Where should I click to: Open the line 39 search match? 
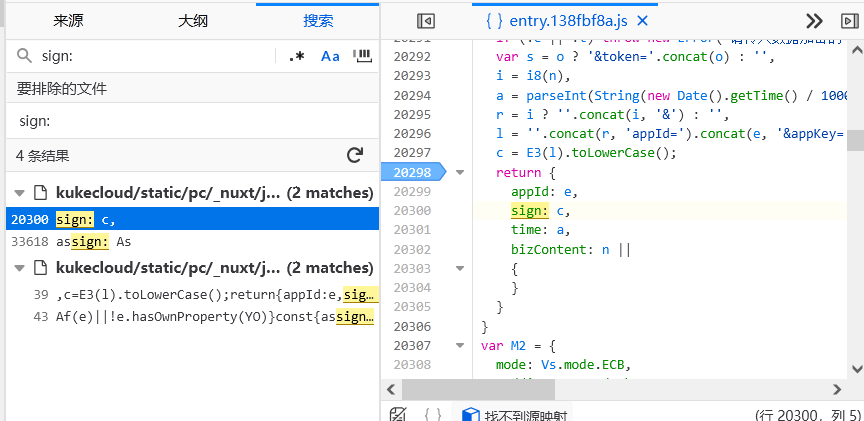200,293
